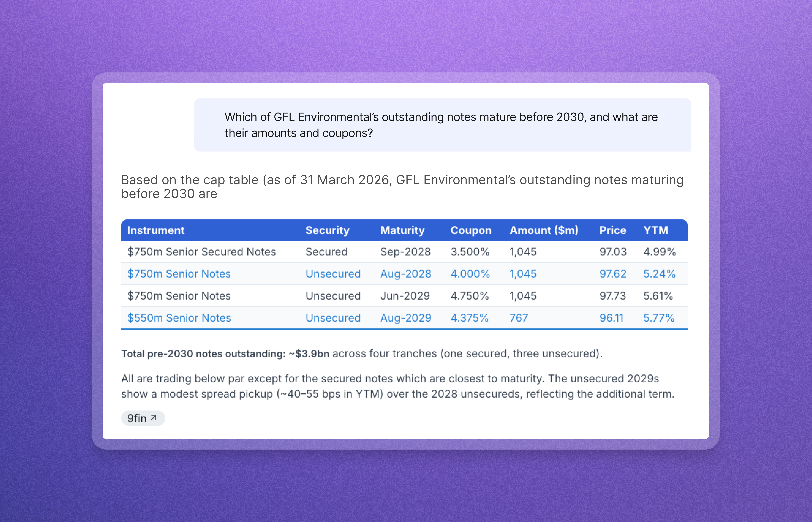Click the Jun-2029 maturity cell
This screenshot has width=812, height=522.
[405, 296]
